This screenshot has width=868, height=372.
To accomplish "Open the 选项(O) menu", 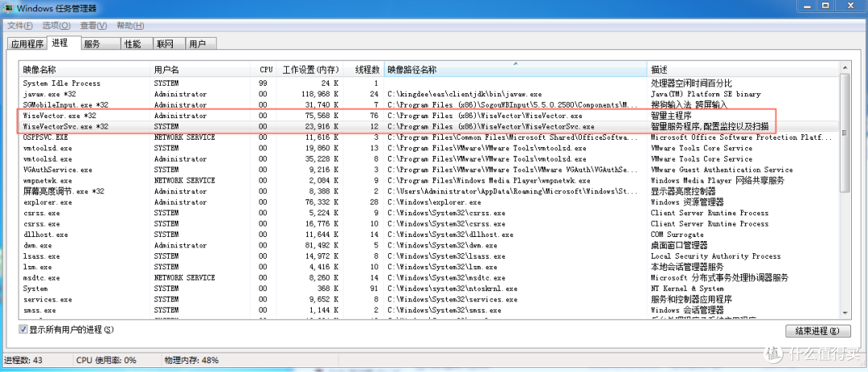I will 56,26.
